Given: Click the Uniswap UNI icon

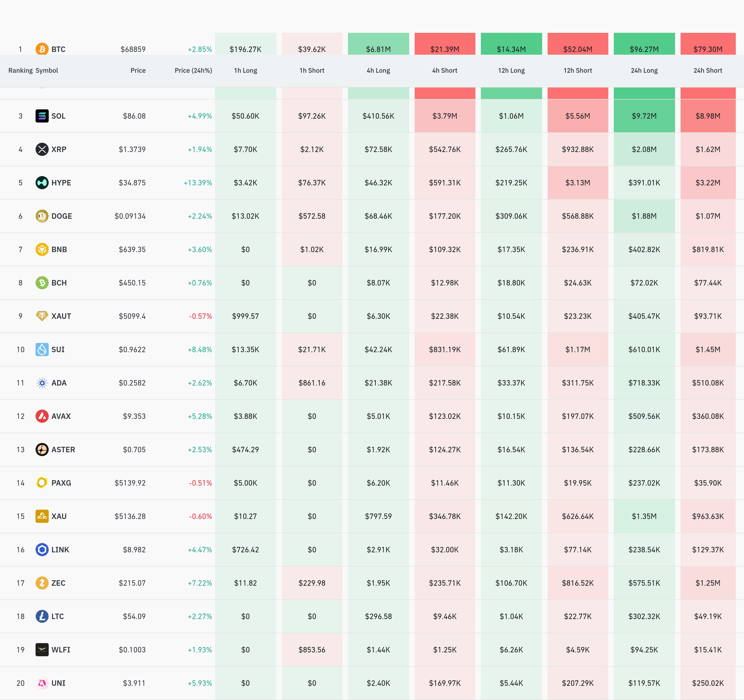Looking at the screenshot, I should [42, 683].
